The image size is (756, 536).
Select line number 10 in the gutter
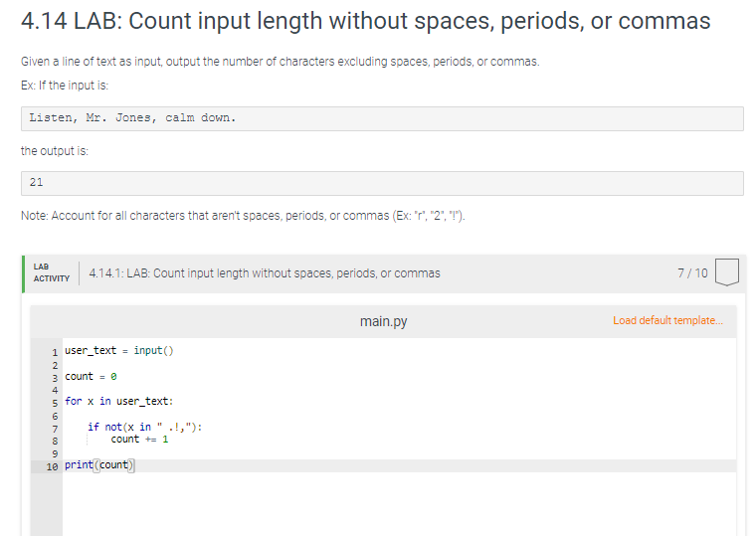[52, 466]
